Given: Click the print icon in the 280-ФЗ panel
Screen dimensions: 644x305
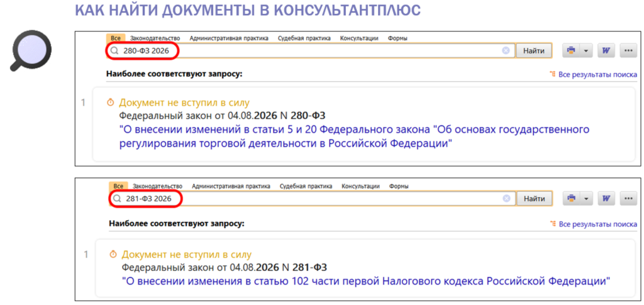Looking at the screenshot, I should click(570, 50).
